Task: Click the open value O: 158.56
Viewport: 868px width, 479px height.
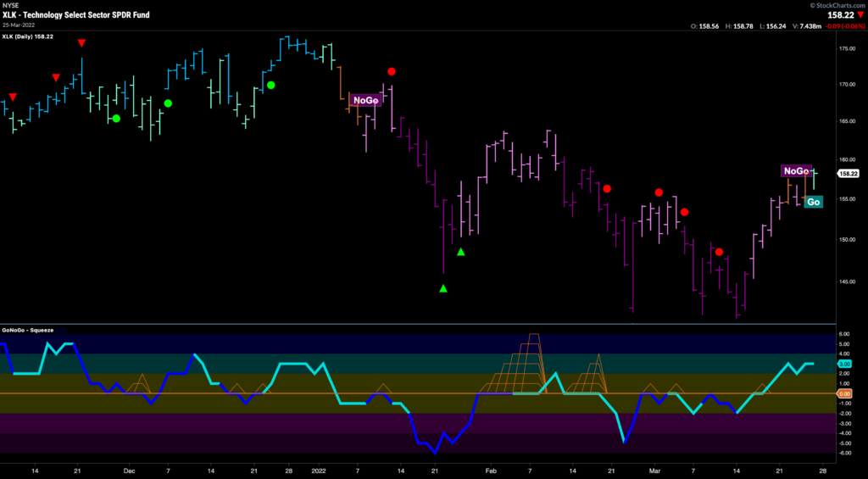Action: pos(704,26)
